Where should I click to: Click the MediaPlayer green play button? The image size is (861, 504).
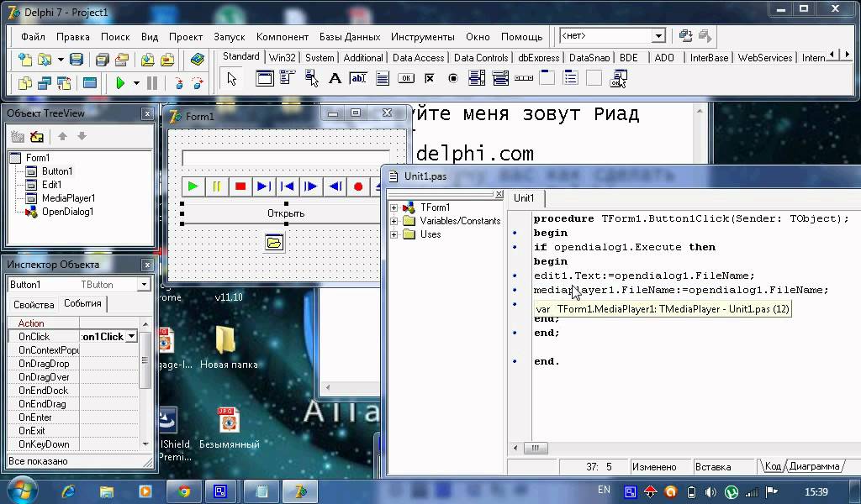pyautogui.click(x=193, y=186)
